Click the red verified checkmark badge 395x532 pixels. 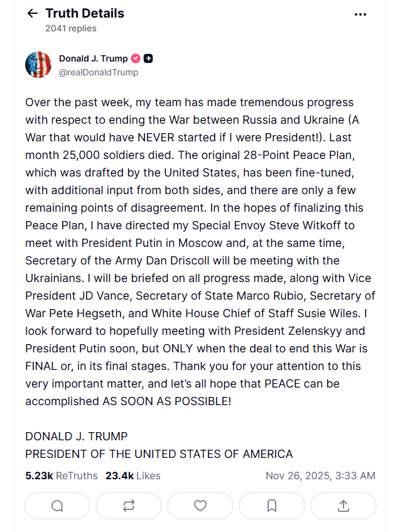click(x=135, y=58)
